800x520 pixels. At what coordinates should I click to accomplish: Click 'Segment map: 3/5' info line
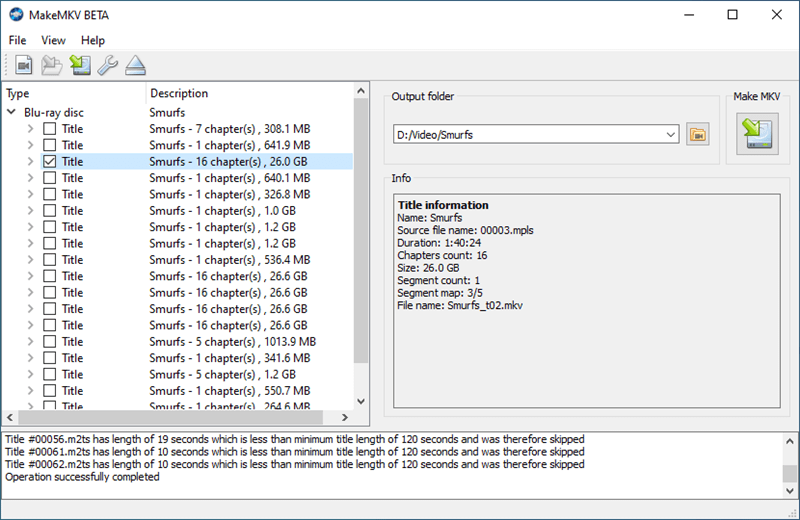pyautogui.click(x=440, y=293)
